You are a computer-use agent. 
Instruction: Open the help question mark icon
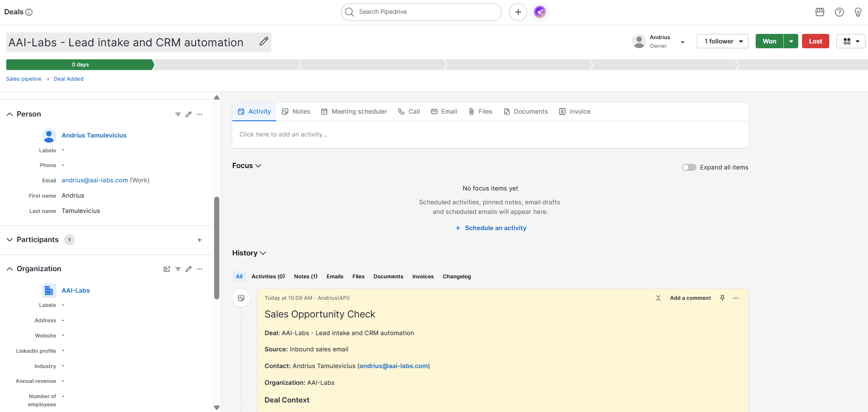pyautogui.click(x=839, y=12)
